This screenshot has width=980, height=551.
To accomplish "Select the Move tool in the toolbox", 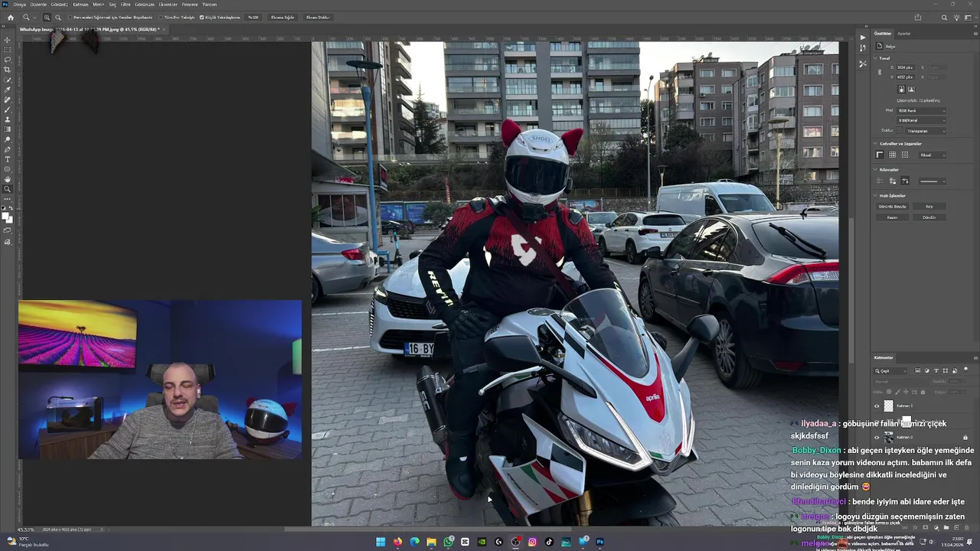I will 8,40.
